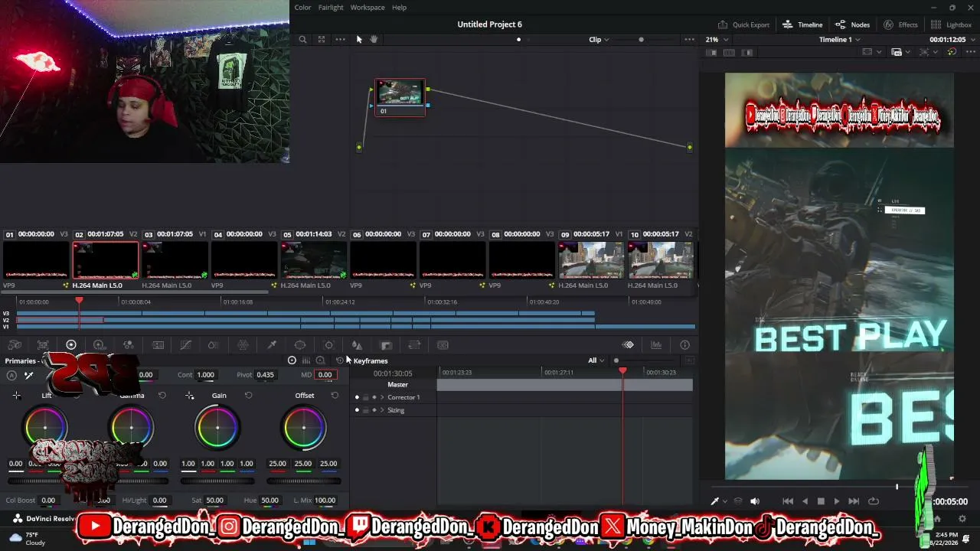Open the Qualifier eyedropper palette
The image size is (980, 551).
272,345
